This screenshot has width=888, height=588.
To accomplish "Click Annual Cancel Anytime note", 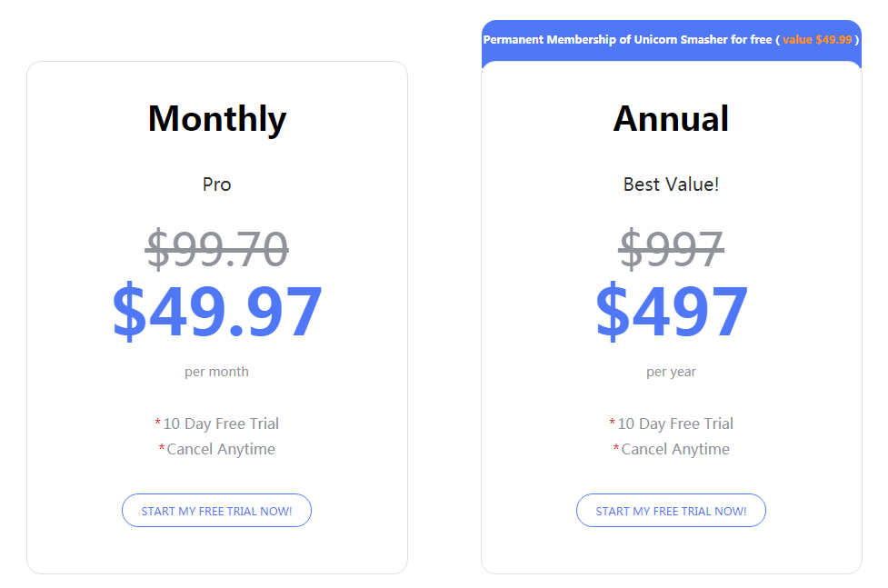I will click(675, 449).
